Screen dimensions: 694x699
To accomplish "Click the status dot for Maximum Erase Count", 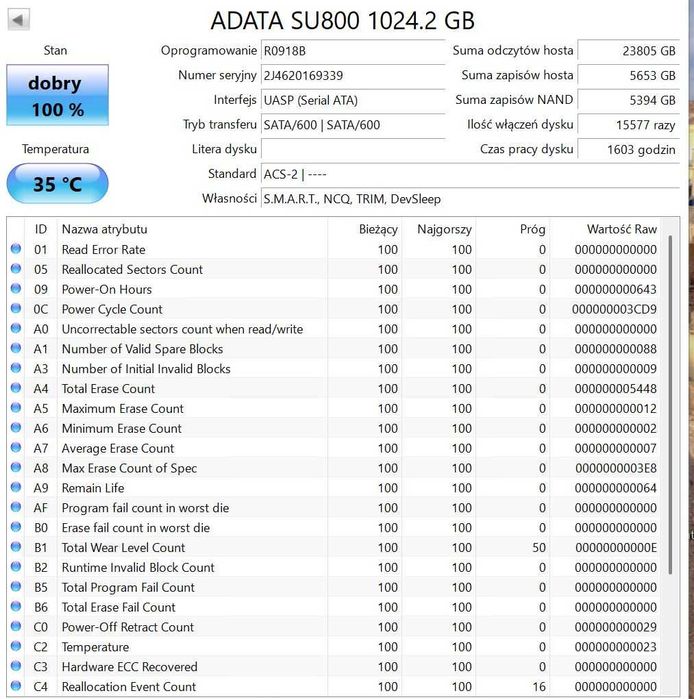I will 16,407.
